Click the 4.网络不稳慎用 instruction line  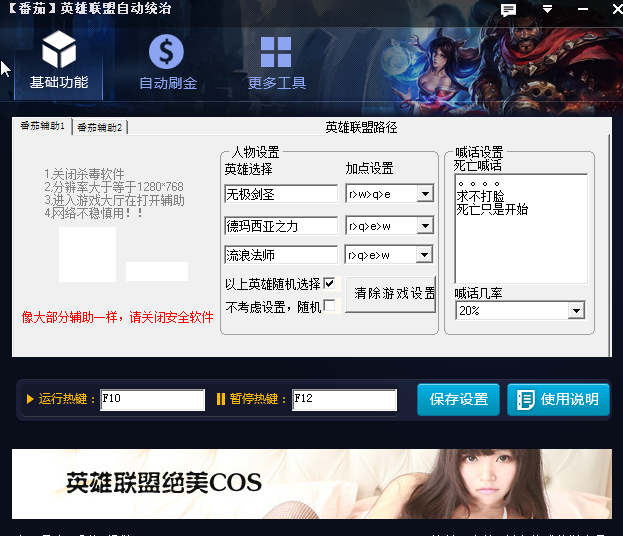point(93,213)
